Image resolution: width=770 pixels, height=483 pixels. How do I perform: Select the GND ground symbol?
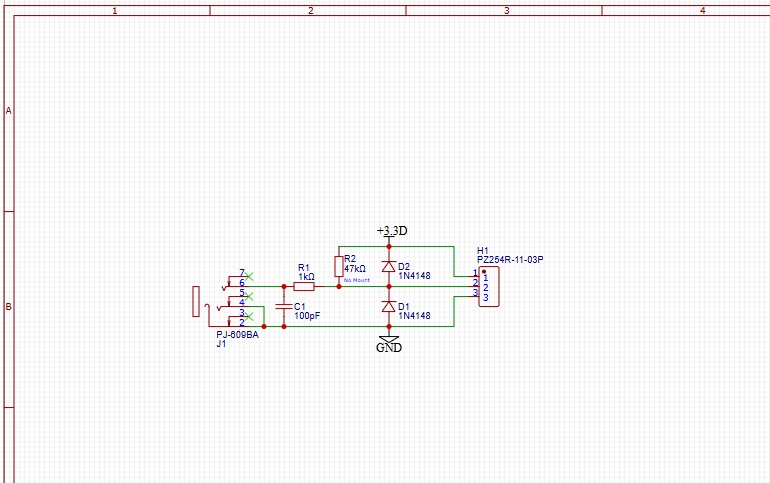tap(389, 339)
